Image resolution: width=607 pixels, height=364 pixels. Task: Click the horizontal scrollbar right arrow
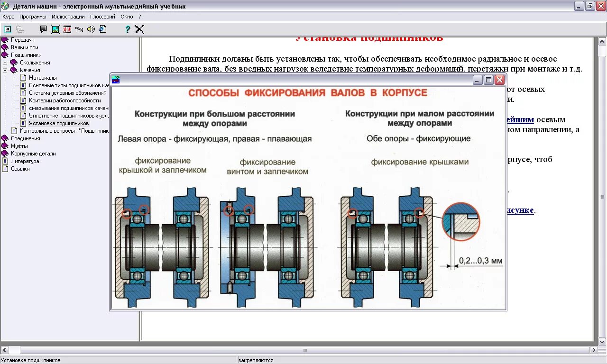coord(593,350)
